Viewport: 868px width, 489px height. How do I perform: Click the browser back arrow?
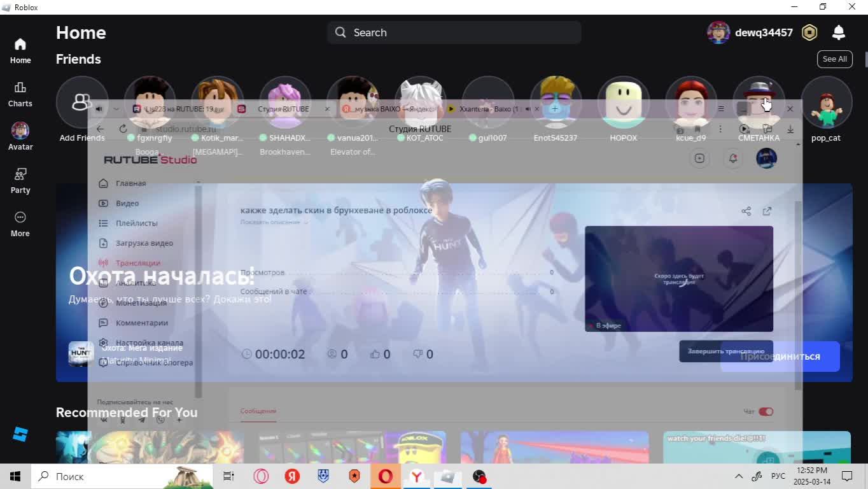(x=100, y=129)
